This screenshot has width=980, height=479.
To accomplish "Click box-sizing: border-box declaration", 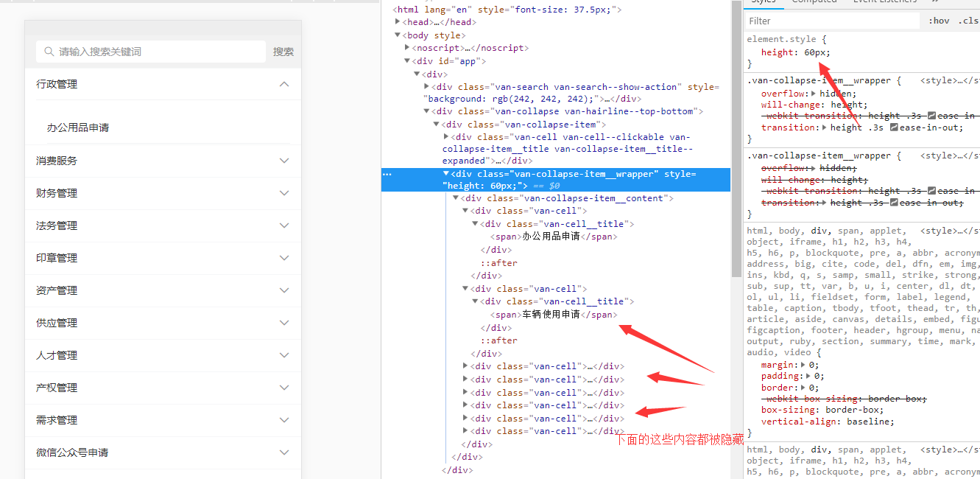I will pos(822,410).
